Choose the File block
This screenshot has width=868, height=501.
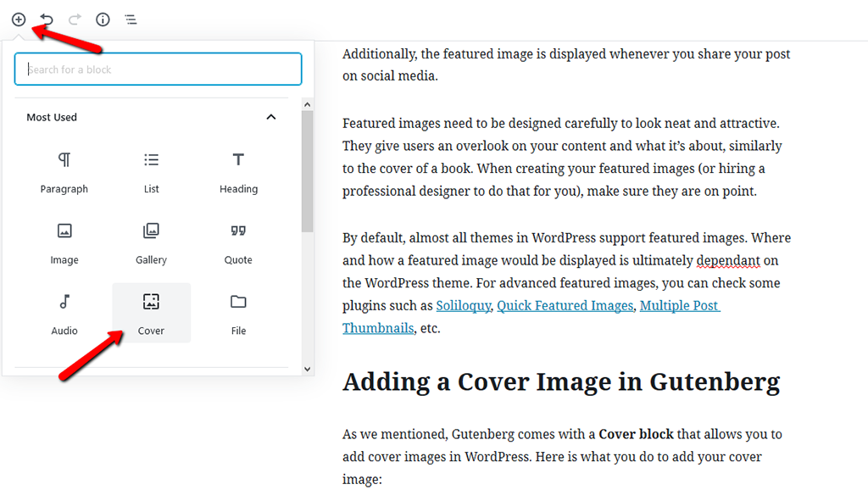(x=238, y=314)
